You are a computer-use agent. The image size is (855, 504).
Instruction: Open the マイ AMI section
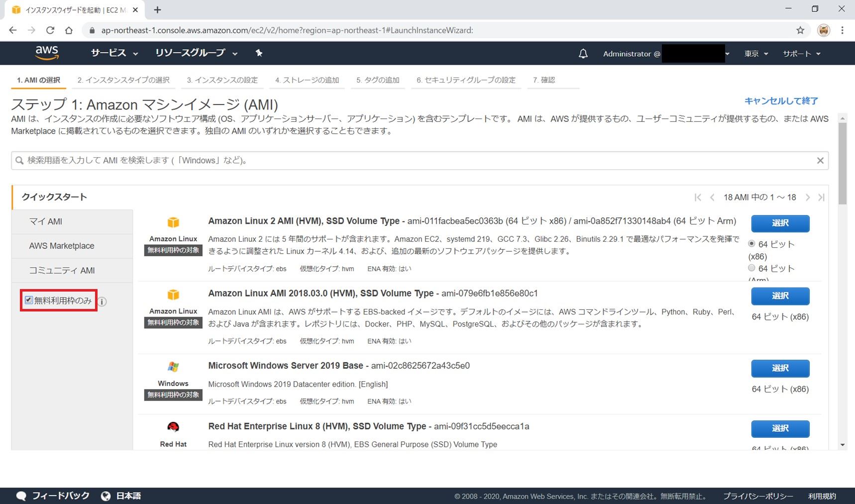tap(72, 221)
